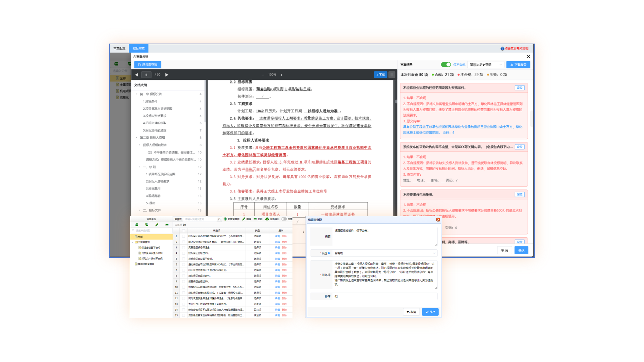Click the pencil edit icon under 审查类型
The height and width of the screenshot is (362, 644).
pyautogui.click(x=157, y=225)
